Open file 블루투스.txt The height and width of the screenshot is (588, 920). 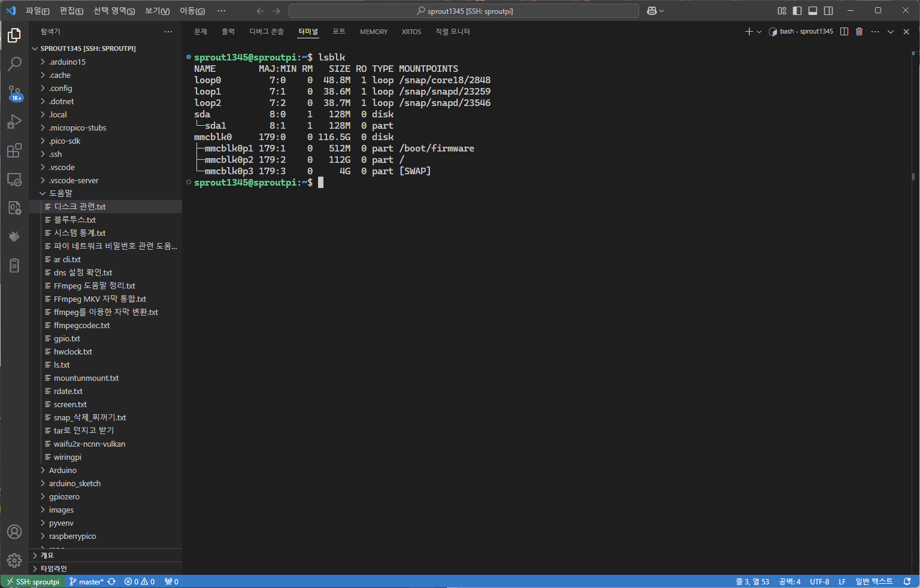(105, 220)
